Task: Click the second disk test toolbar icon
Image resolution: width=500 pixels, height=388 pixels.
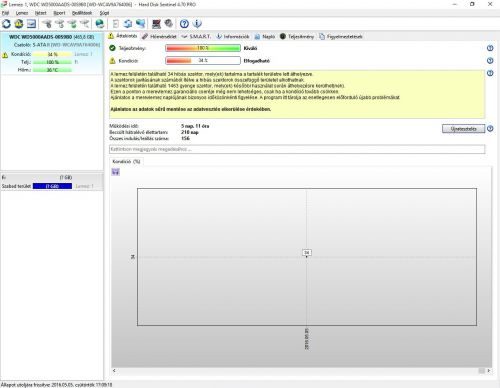Action: tap(60, 24)
